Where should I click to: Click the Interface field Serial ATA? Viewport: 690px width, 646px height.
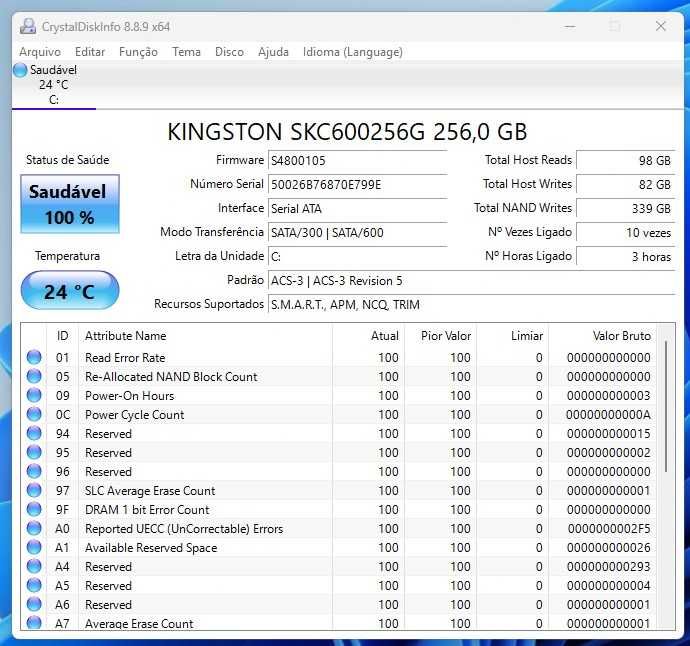(x=357, y=209)
